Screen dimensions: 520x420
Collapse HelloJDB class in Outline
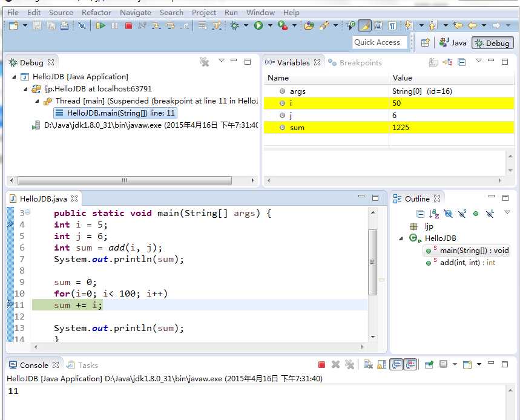click(401, 238)
